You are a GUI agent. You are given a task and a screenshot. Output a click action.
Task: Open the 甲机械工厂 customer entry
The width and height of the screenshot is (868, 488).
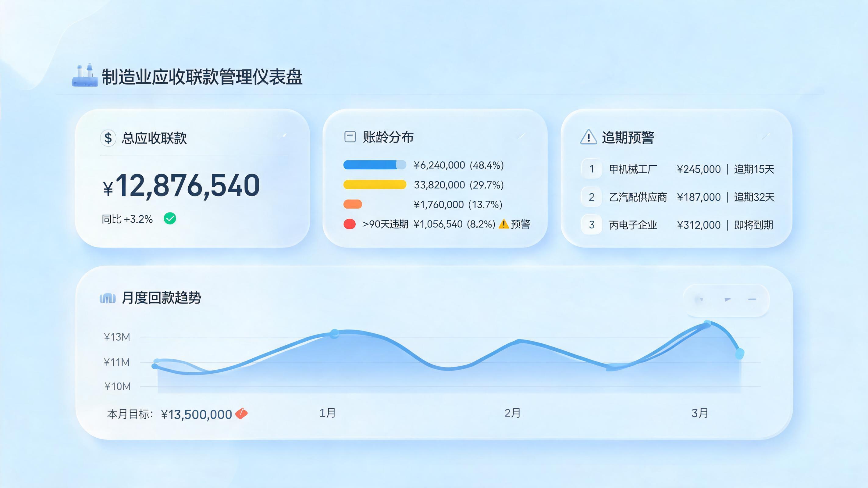pos(633,169)
